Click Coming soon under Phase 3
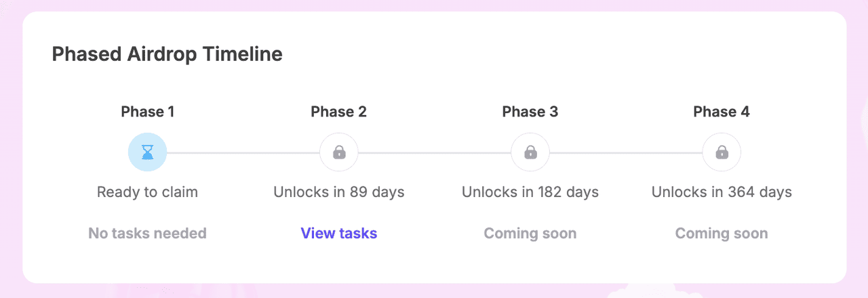 [530, 234]
